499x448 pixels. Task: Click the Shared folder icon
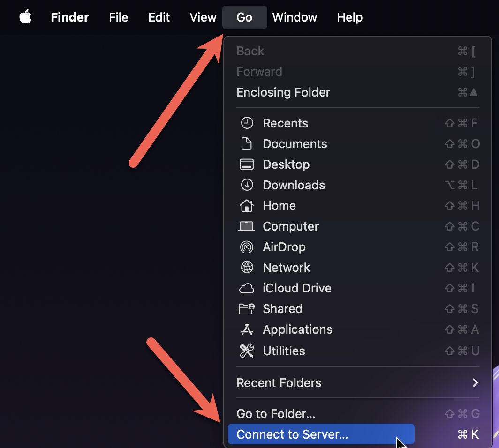point(248,308)
